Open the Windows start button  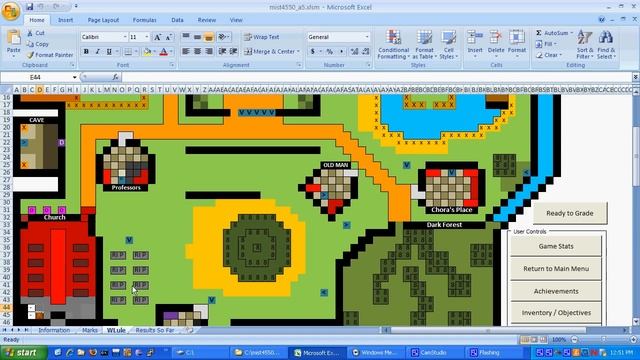[23, 352]
